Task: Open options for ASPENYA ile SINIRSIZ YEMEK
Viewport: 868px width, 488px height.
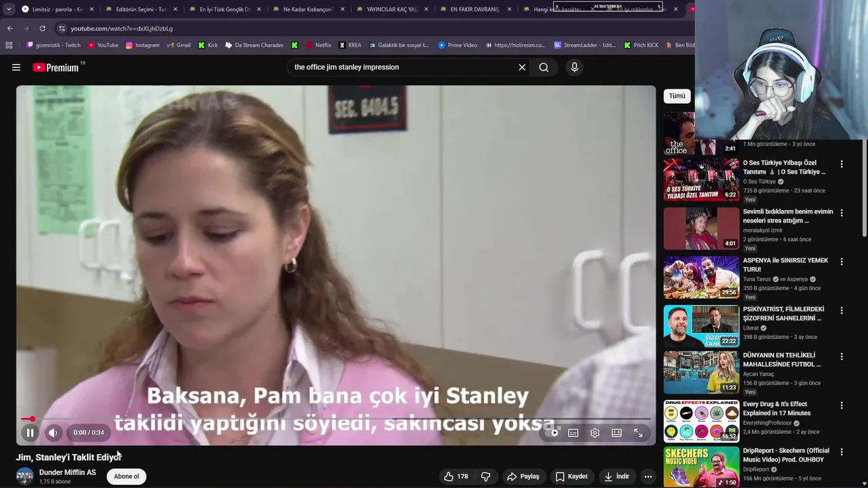Action: pyautogui.click(x=842, y=262)
